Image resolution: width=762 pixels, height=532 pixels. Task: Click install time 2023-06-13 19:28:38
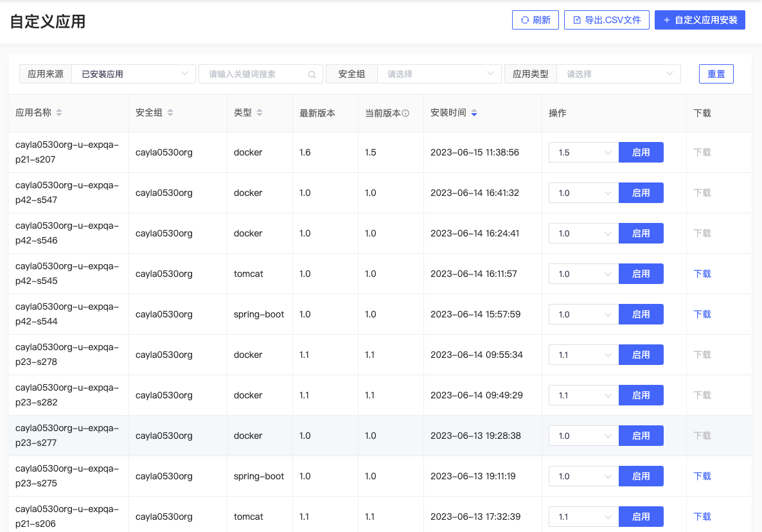pos(475,436)
